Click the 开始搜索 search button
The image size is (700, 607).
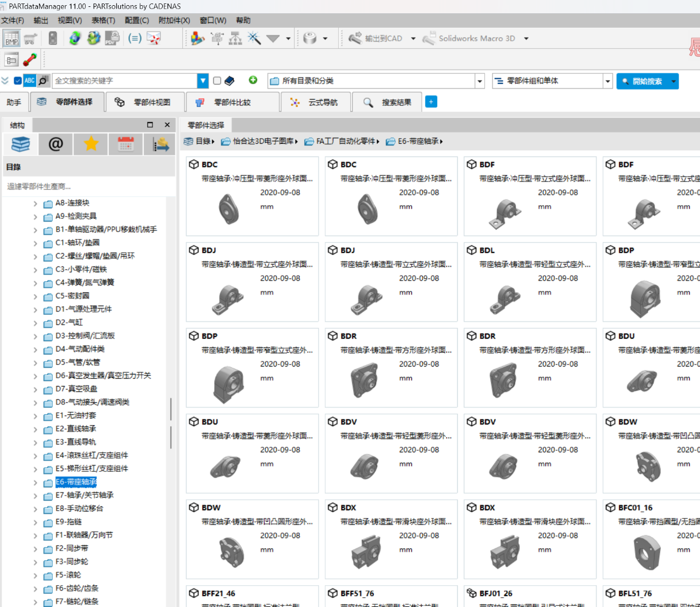642,81
